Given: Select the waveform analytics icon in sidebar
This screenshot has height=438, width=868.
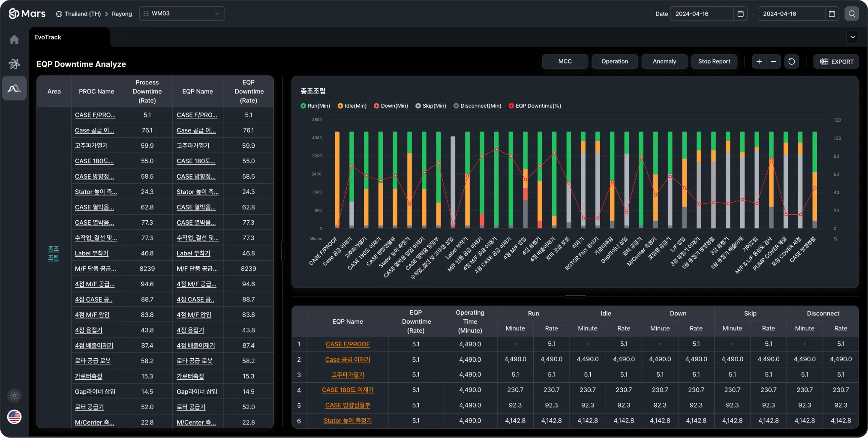Looking at the screenshot, I should pyautogui.click(x=14, y=88).
